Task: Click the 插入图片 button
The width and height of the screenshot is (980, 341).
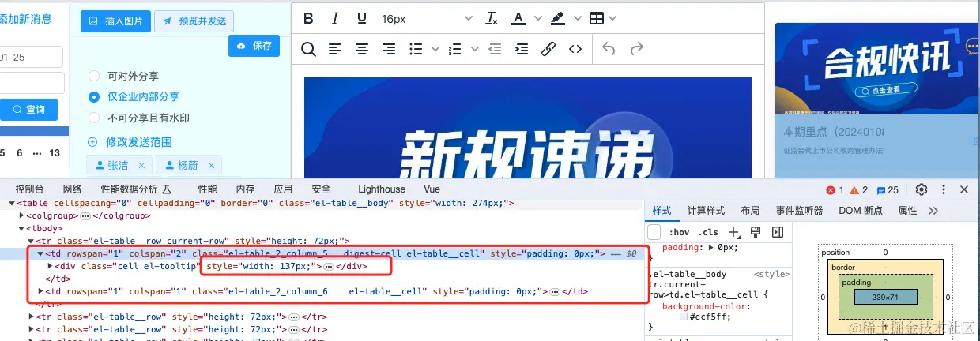Action: coord(115,21)
